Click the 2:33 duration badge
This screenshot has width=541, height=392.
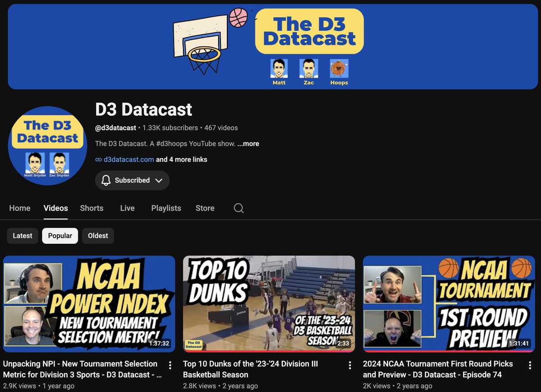coord(343,343)
